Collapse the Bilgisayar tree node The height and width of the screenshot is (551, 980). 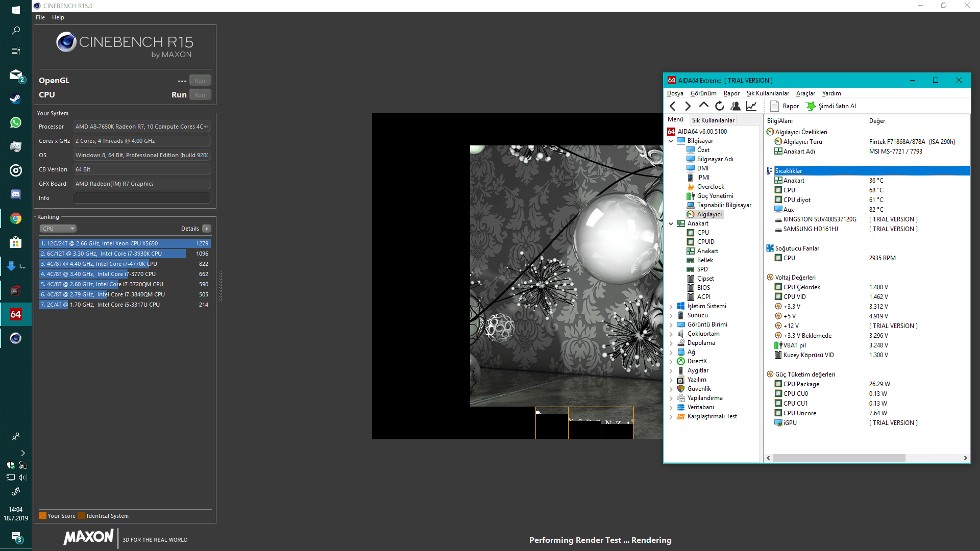click(671, 141)
